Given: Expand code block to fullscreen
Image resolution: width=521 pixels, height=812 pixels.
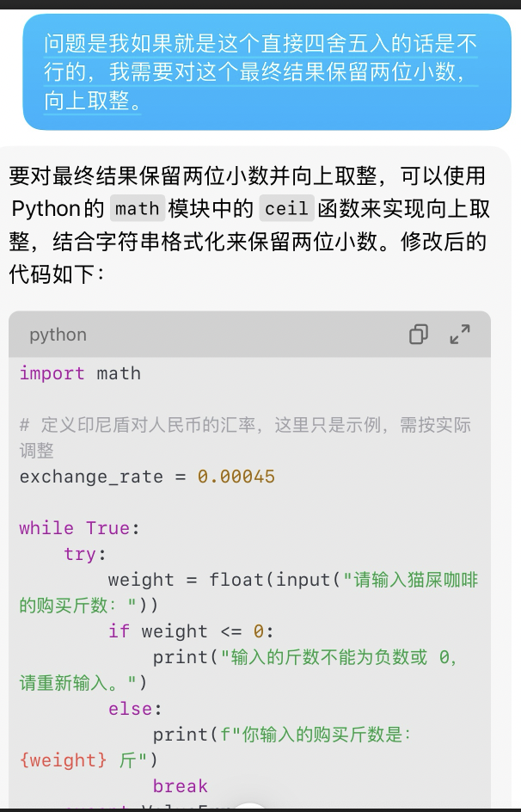Looking at the screenshot, I should pos(461,335).
